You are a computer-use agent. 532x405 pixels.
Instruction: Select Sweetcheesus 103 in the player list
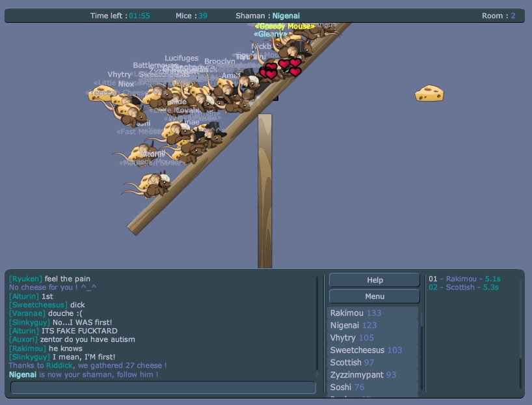pos(372,350)
